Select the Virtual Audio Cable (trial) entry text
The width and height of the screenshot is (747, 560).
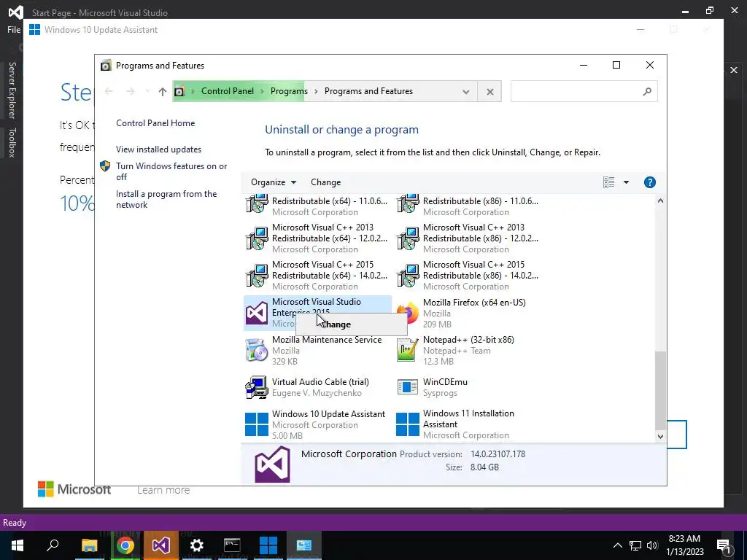[x=320, y=382]
